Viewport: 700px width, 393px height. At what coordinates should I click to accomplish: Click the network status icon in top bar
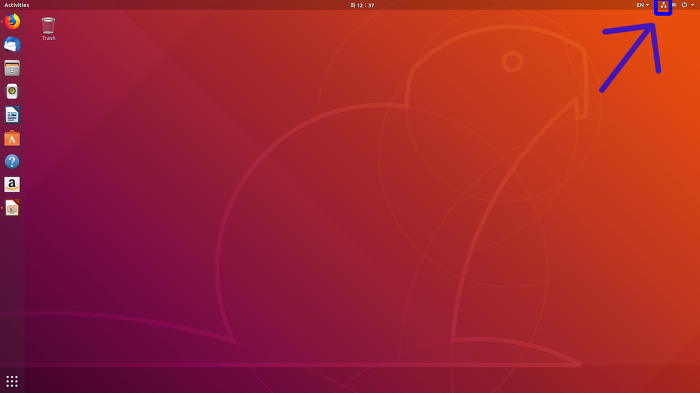click(663, 5)
